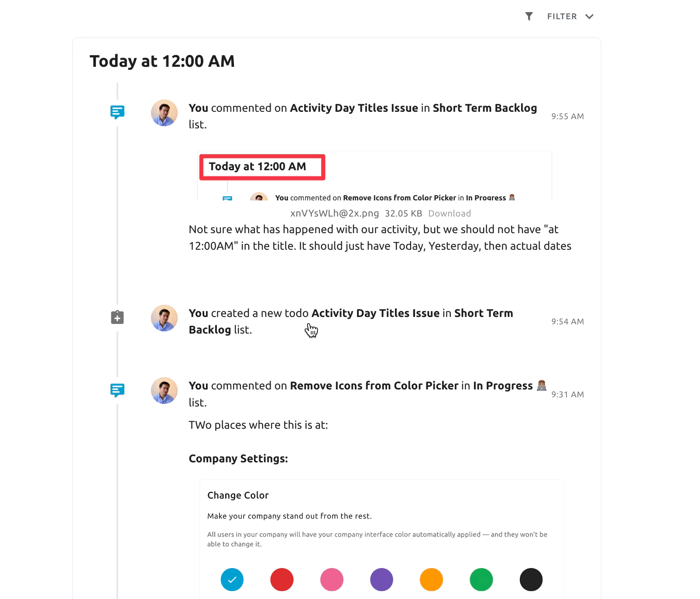Pick the orange color swatch
The height and width of the screenshot is (599, 700).
[x=431, y=579]
